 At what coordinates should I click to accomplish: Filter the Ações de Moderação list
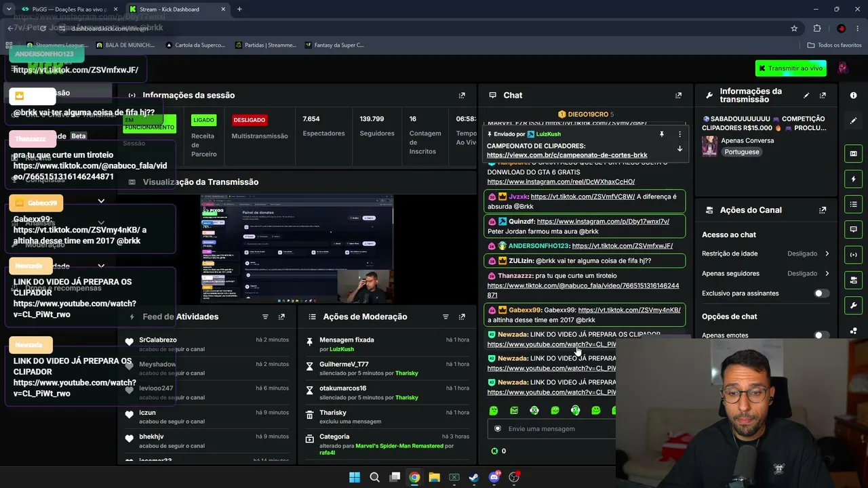(x=446, y=317)
